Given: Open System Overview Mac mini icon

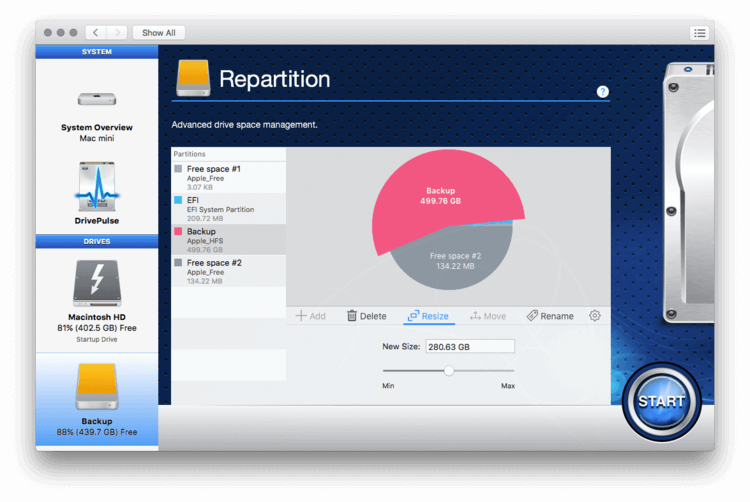Looking at the screenshot, I should [x=96, y=99].
